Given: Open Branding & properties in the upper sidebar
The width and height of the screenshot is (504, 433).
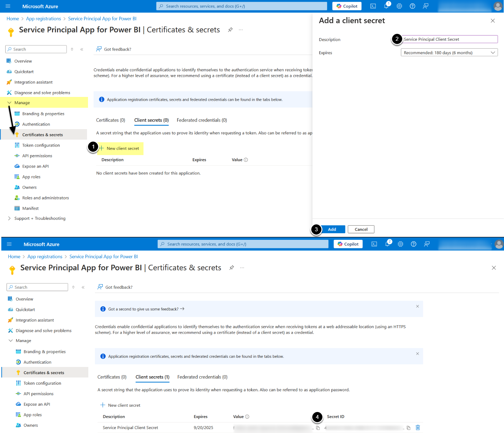Looking at the screenshot, I should click(x=44, y=114).
